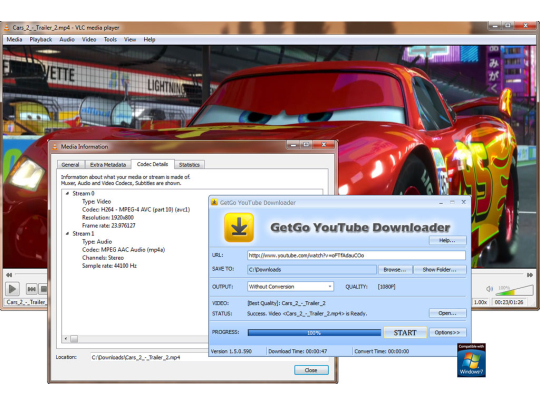540x405 pixels.
Task: Click the URL input field in GetGo
Action: pos(356,255)
